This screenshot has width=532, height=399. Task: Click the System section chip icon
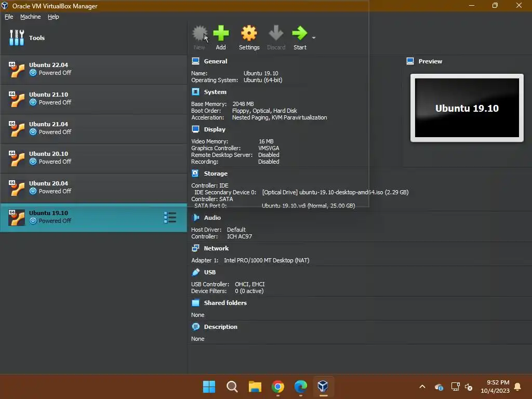195,91
